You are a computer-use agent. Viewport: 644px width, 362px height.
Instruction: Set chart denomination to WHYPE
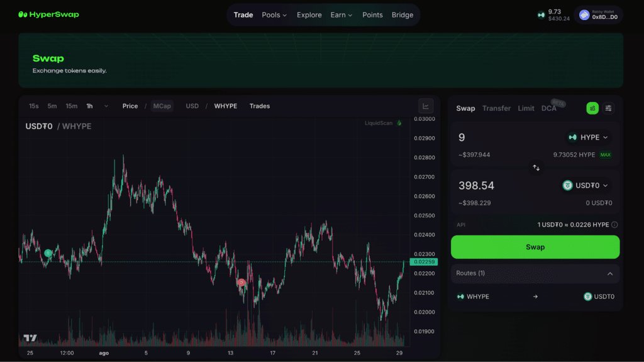point(226,106)
